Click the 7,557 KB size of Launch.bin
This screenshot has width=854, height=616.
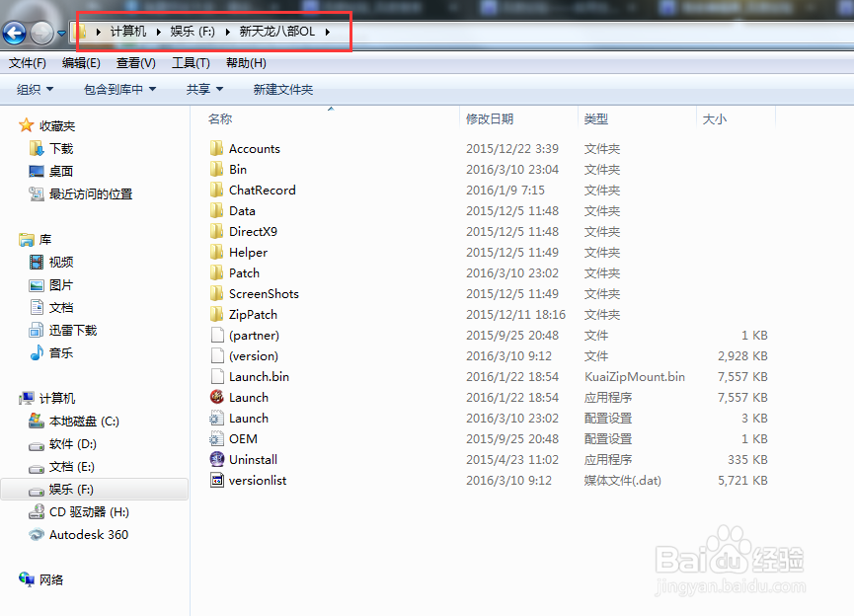click(x=742, y=377)
